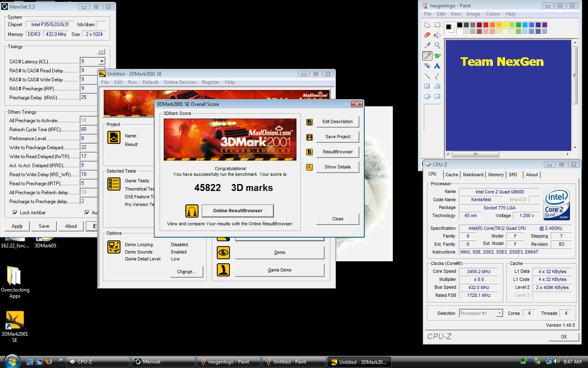Launch Firefox from the quick launch bar
This screenshot has width=588, height=368.
point(49,361)
